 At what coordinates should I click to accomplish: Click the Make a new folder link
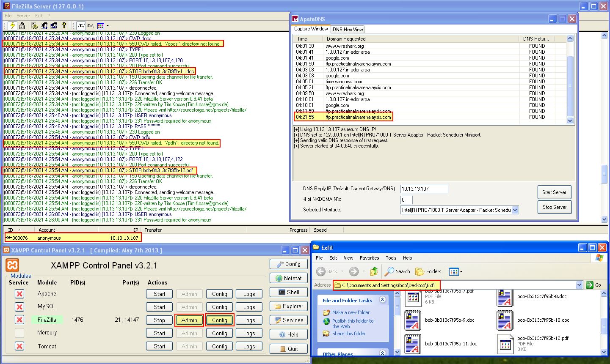coord(351,312)
